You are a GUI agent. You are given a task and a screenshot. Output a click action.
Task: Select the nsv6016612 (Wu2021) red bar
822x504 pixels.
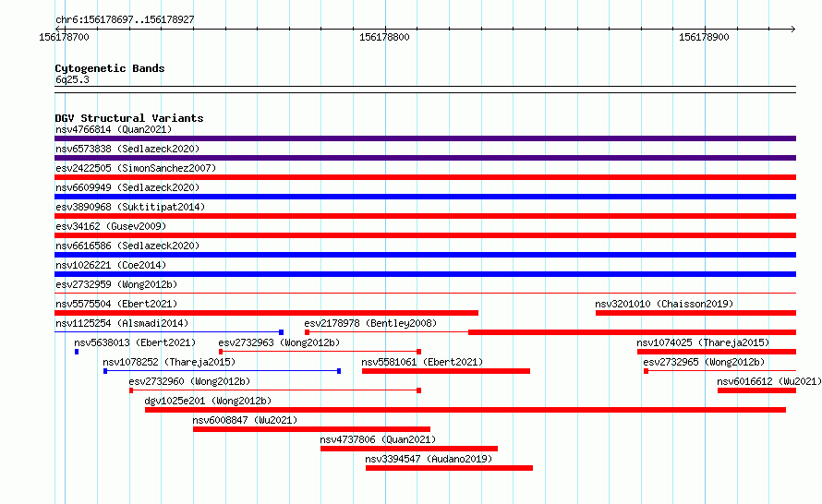(x=757, y=390)
